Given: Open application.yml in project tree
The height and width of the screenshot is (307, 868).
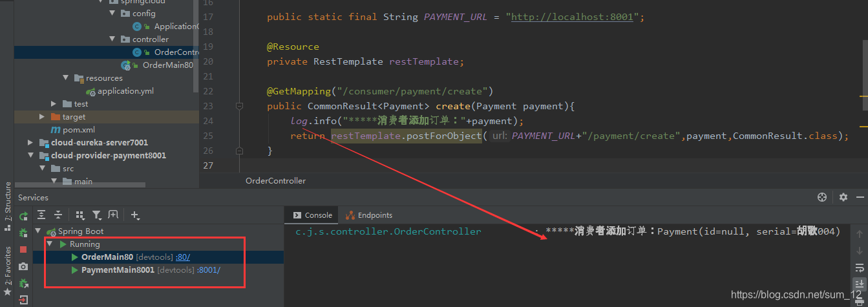Looking at the screenshot, I should click(x=125, y=91).
